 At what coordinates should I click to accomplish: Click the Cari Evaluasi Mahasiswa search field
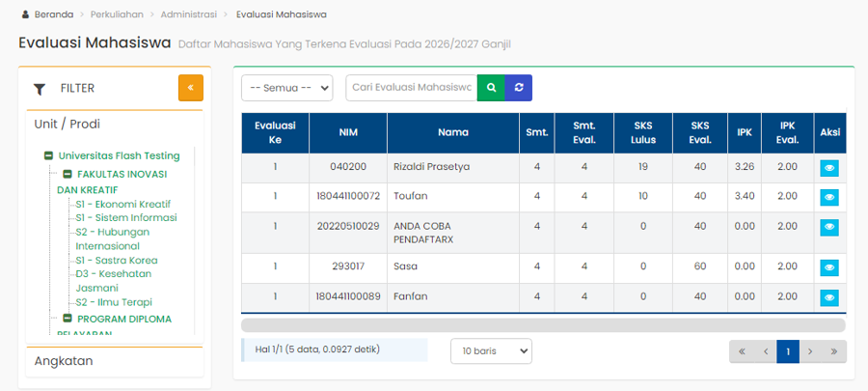(x=411, y=88)
